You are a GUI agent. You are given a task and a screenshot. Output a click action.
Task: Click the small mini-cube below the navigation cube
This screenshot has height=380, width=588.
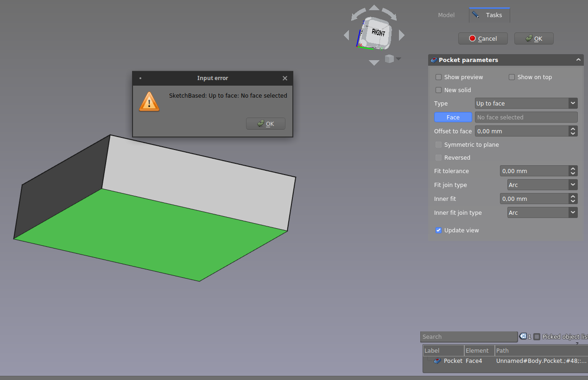390,59
